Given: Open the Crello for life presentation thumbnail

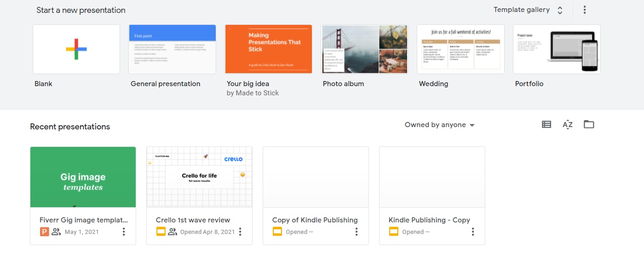Looking at the screenshot, I should [199, 177].
